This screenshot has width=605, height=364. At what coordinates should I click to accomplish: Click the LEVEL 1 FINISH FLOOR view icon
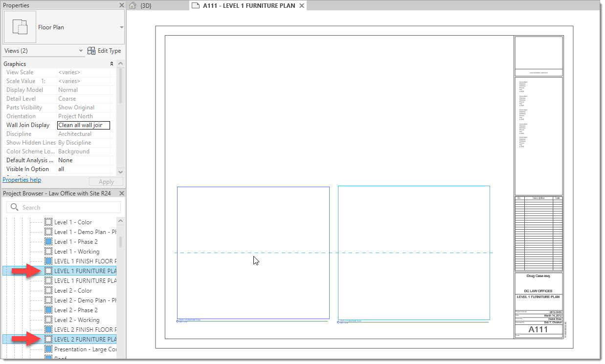(x=48, y=261)
